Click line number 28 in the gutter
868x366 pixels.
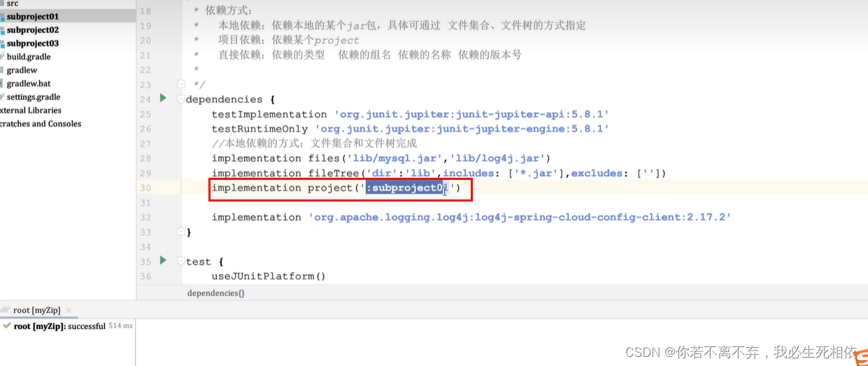click(145, 158)
